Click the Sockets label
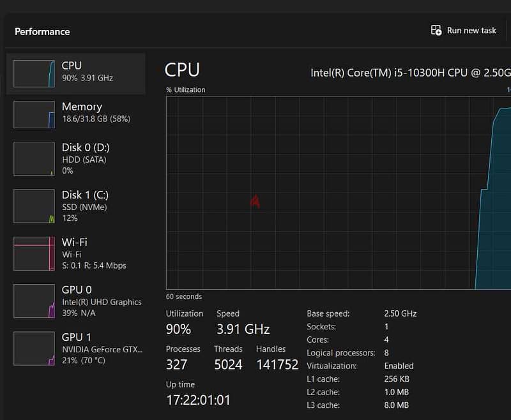 (x=321, y=327)
